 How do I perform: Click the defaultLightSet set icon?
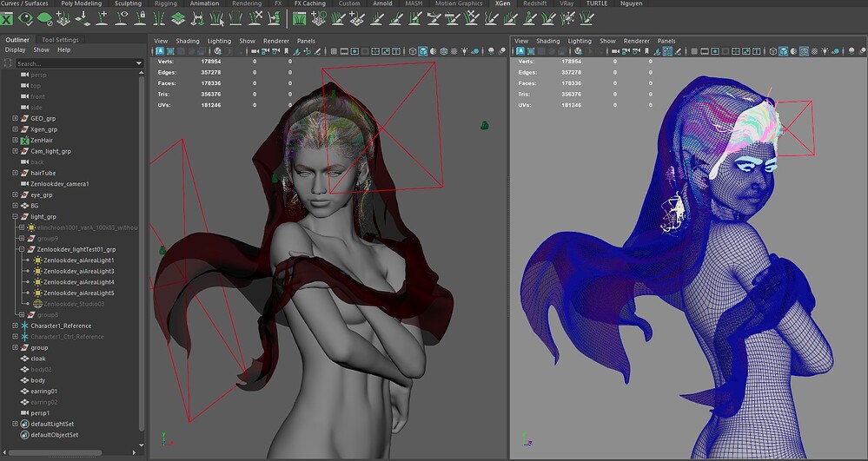point(24,424)
